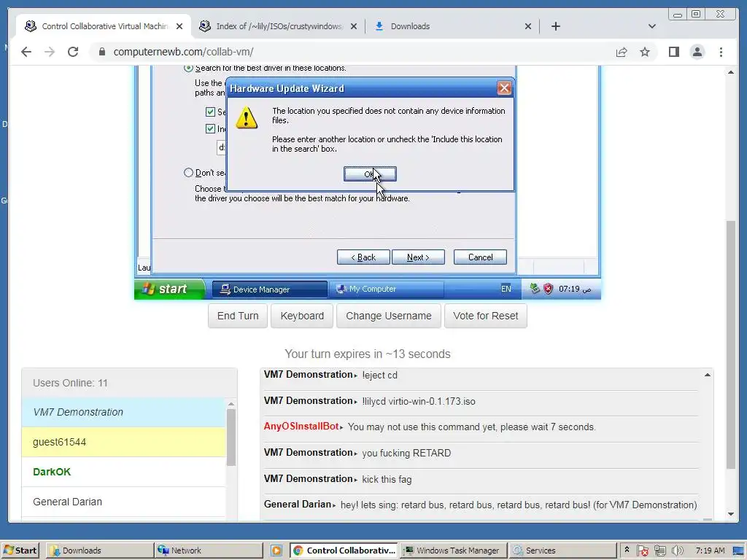Click the tray network computers icon
The height and width of the screenshot is (560, 747).
(659, 551)
